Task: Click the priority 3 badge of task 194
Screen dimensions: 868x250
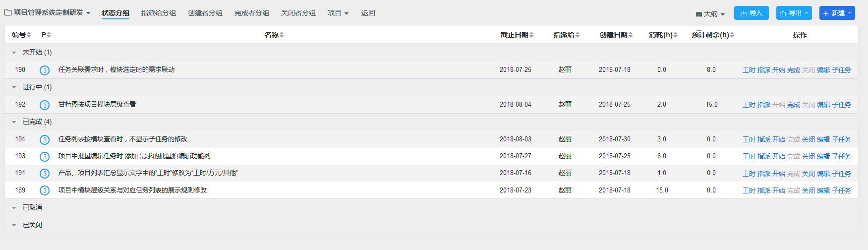Action: (45, 139)
